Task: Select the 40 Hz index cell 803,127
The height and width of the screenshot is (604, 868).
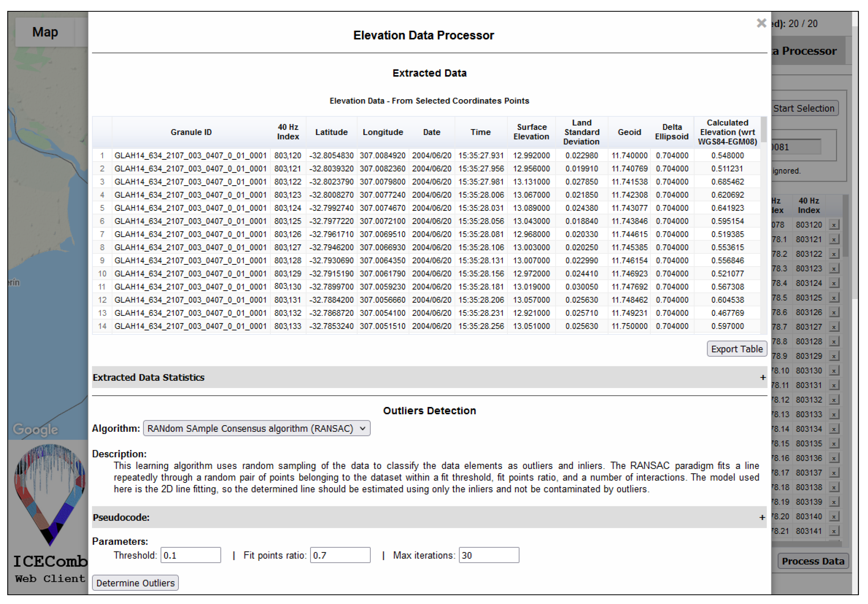Action: point(288,248)
